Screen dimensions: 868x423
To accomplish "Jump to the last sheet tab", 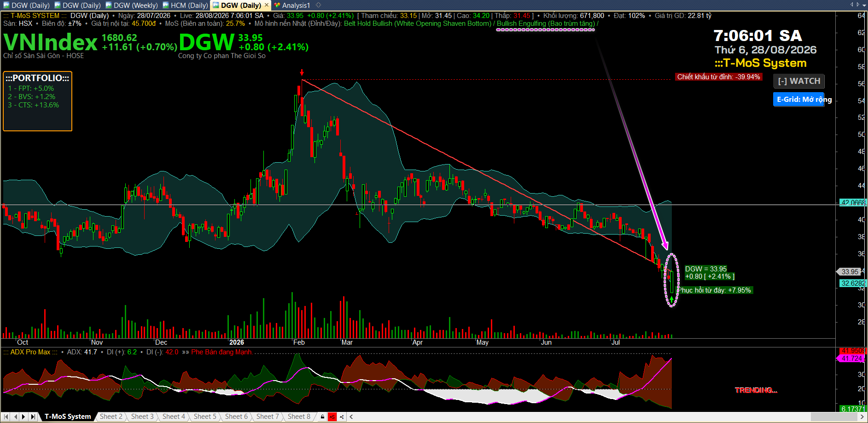I will (x=33, y=417).
